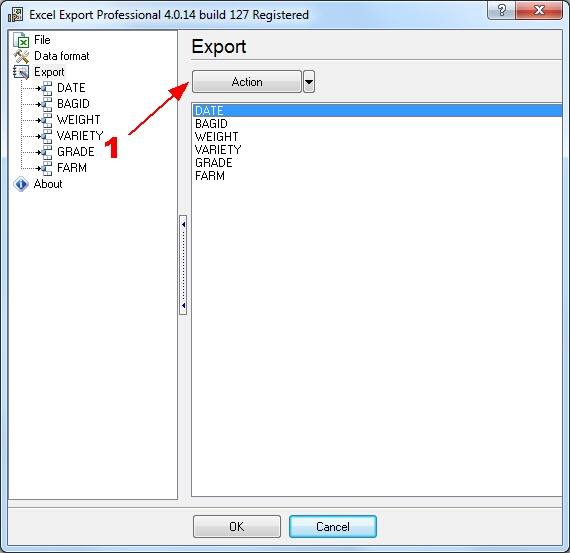
Task: Select BAGID row in export list
Action: tap(377, 124)
